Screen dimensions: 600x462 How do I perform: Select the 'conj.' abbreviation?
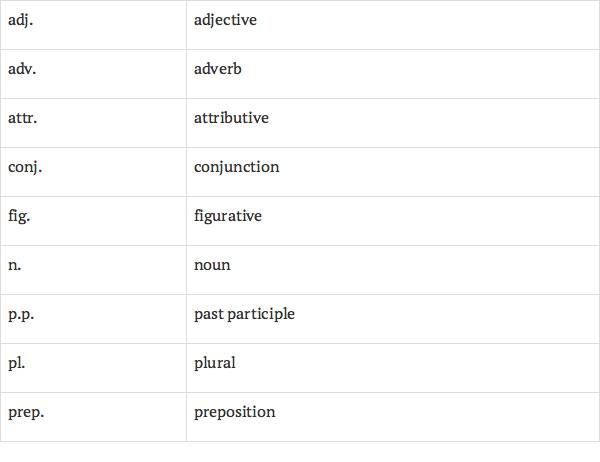click(x=24, y=167)
